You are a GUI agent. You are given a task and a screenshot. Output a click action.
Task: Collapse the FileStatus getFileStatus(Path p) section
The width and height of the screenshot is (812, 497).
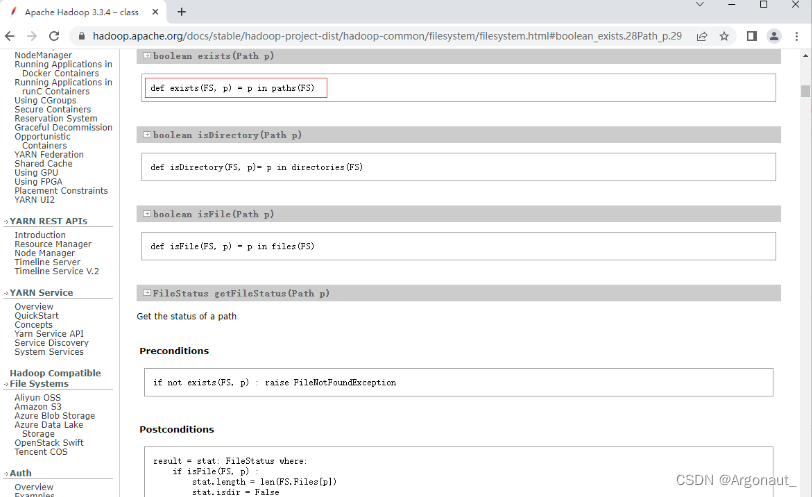coord(147,293)
